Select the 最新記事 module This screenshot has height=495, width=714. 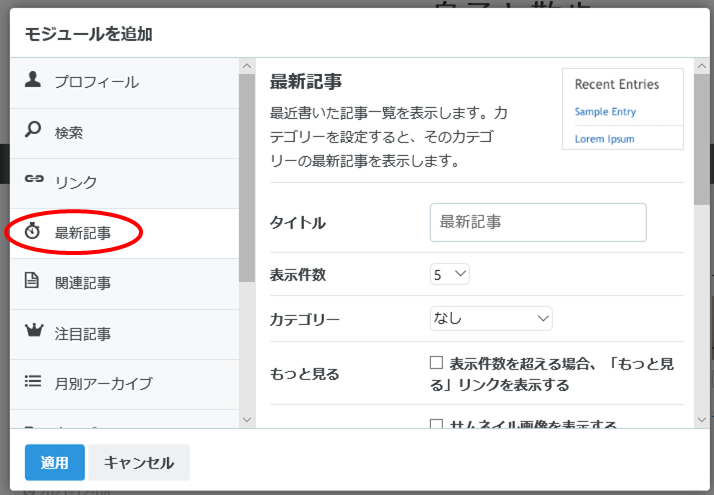(x=124, y=234)
